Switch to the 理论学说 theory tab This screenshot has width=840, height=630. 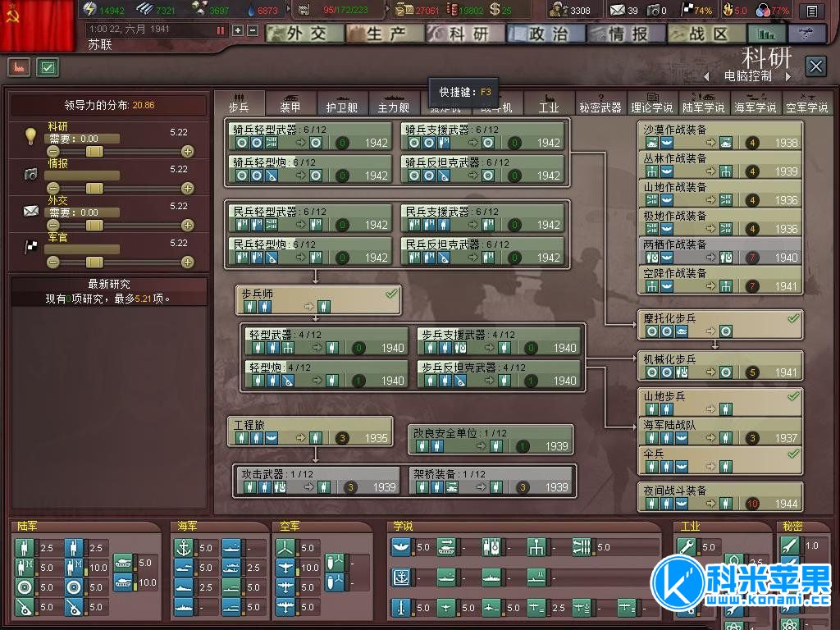(652, 104)
